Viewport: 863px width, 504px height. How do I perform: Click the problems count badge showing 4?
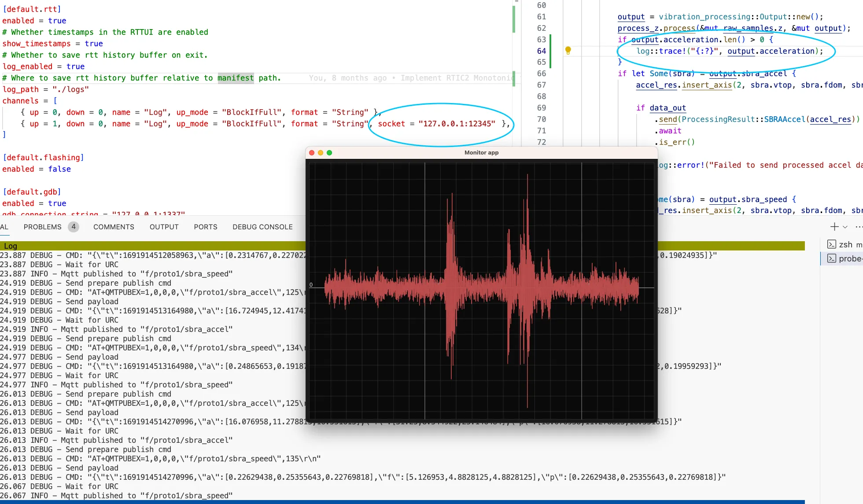tap(74, 227)
